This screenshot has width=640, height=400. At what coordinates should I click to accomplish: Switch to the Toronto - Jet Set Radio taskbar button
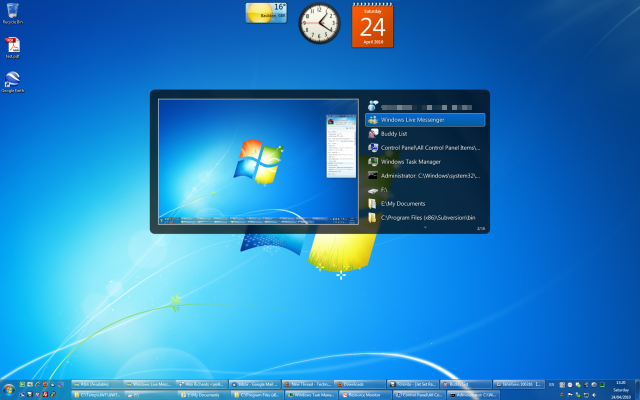point(413,384)
